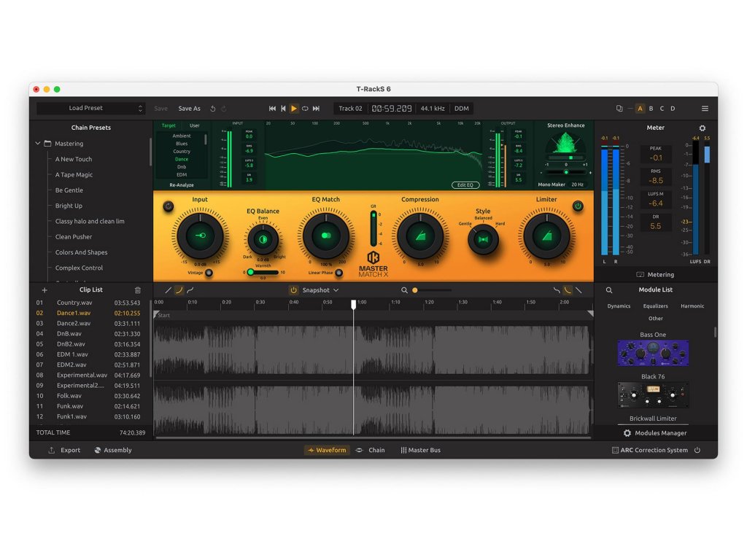Filter modules by Harmonic category

pos(692,306)
